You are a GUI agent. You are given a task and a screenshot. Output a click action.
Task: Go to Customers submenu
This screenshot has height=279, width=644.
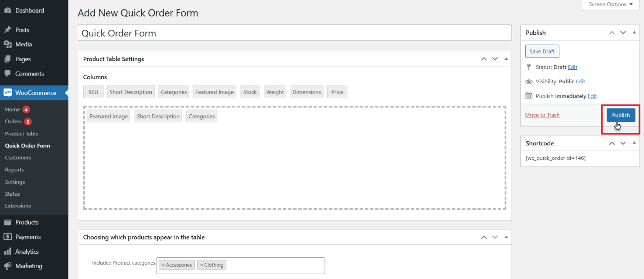(x=18, y=157)
